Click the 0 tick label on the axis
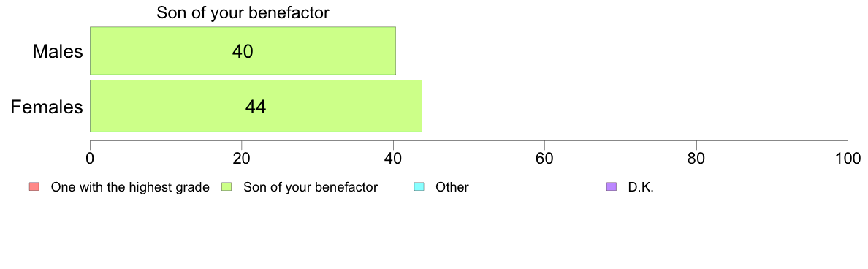This screenshot has width=868, height=269. (90, 158)
